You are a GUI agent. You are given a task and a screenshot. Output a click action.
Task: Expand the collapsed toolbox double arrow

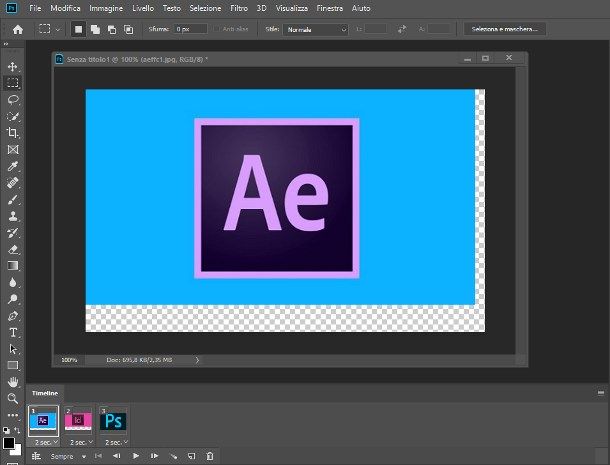[x=5, y=44]
